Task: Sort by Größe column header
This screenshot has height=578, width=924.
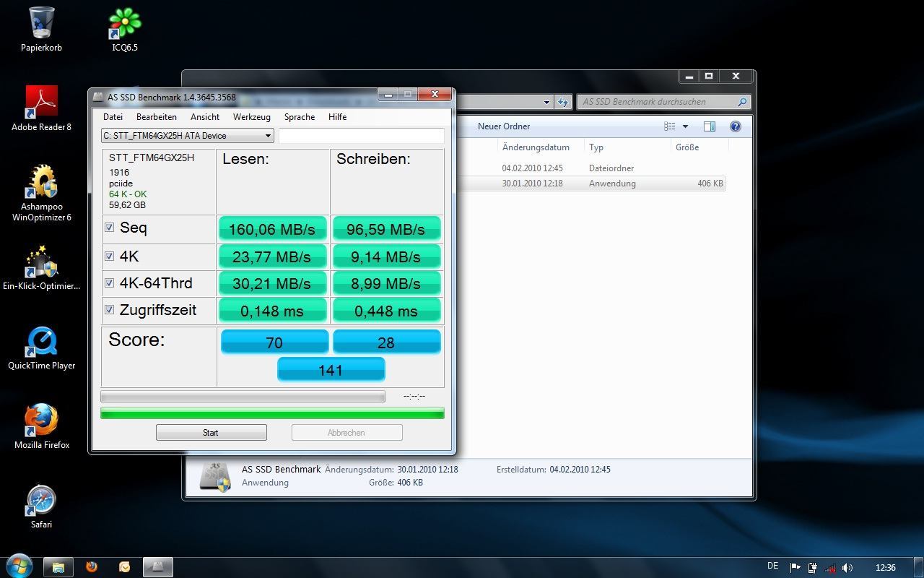Action: click(687, 147)
